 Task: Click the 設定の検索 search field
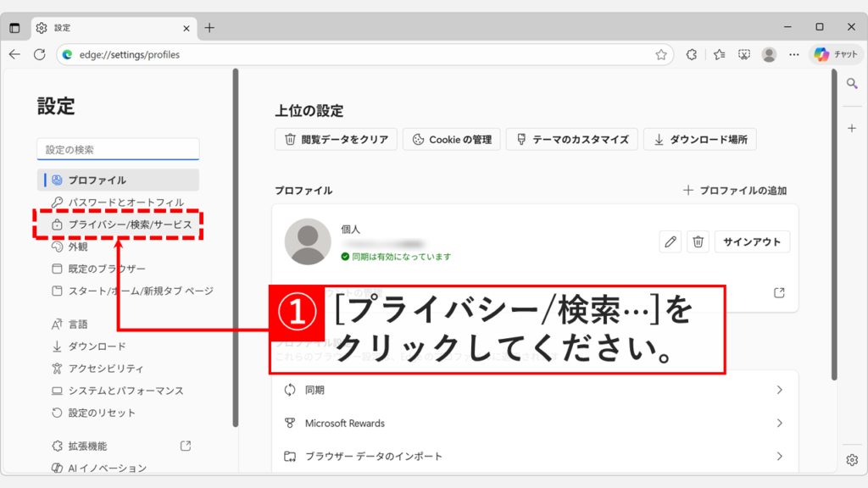(117, 148)
